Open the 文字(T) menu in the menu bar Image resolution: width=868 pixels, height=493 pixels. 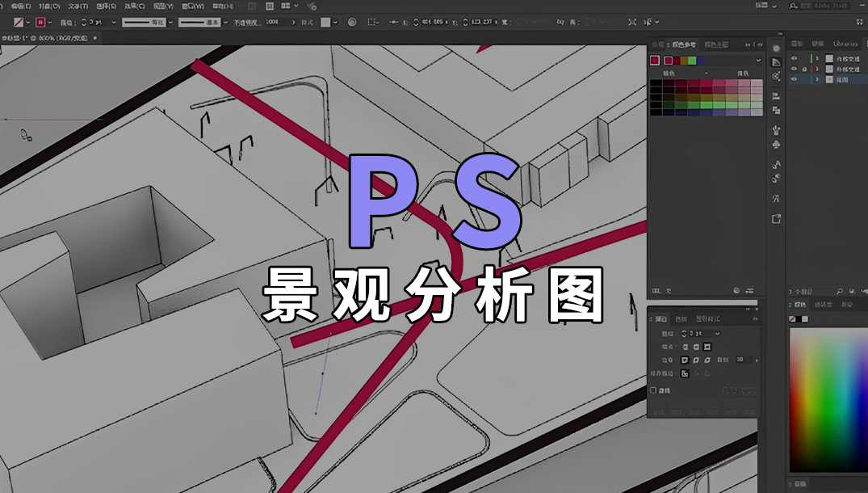coord(78,6)
